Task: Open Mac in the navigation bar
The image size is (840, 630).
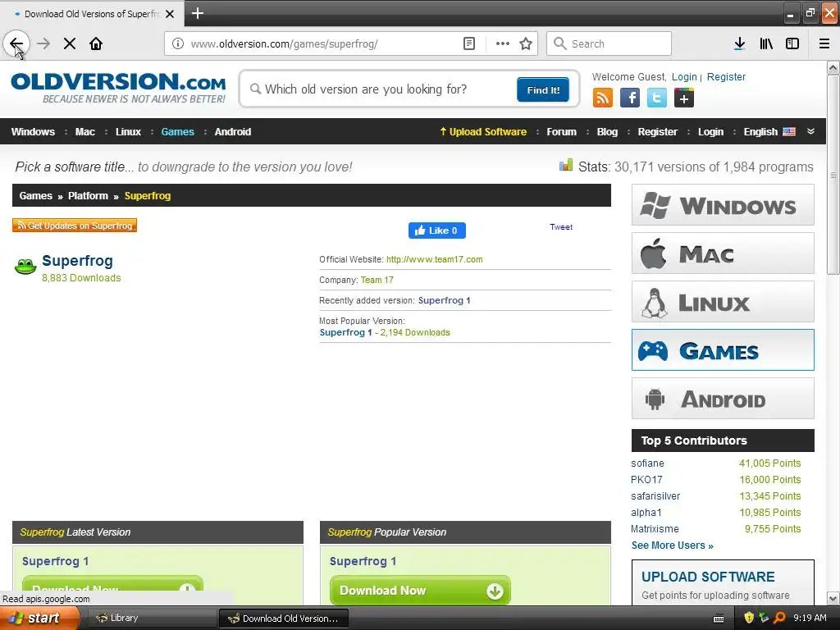Action: click(85, 132)
